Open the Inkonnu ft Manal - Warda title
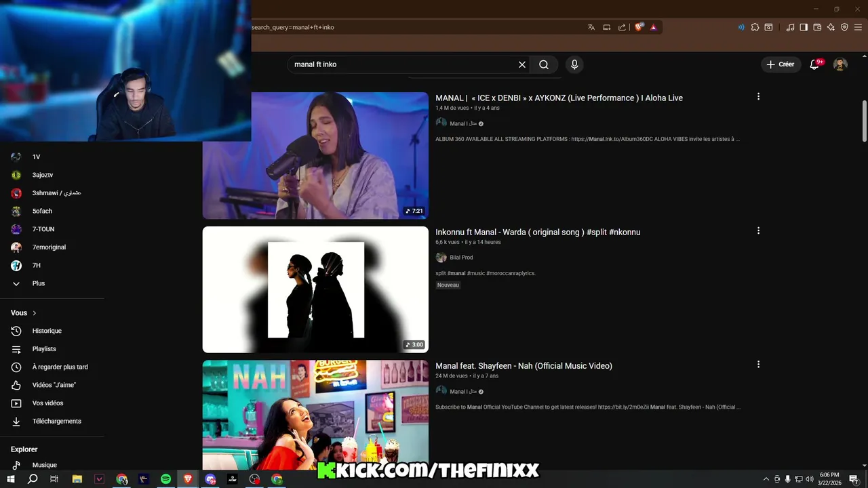This screenshot has width=868, height=488. 538,232
